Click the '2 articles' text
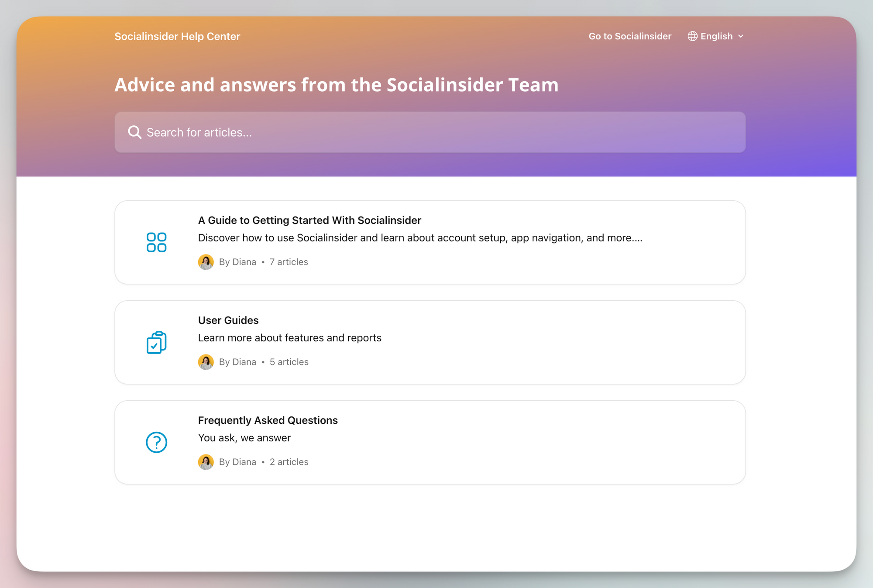Image resolution: width=873 pixels, height=588 pixels. (289, 462)
